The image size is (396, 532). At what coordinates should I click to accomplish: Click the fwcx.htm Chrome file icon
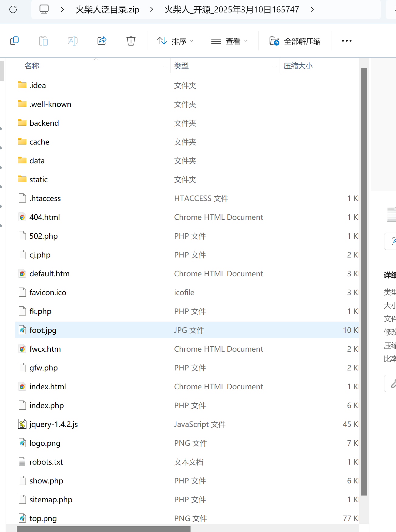(22, 349)
